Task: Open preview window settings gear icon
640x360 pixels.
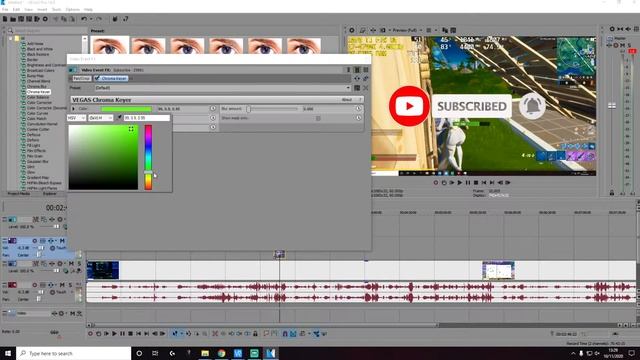Action: coord(351,30)
